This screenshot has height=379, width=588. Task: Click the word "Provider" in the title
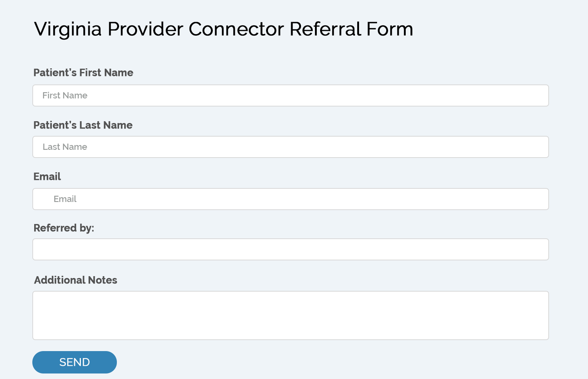(145, 29)
